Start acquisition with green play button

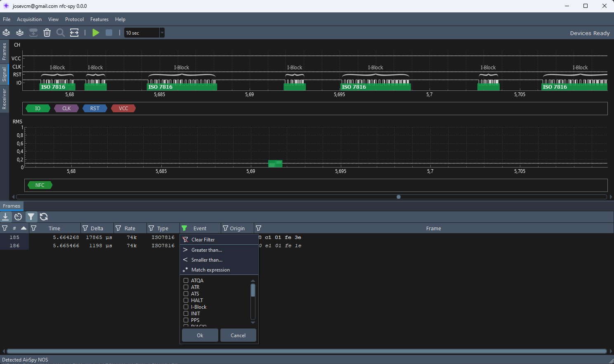[96, 33]
